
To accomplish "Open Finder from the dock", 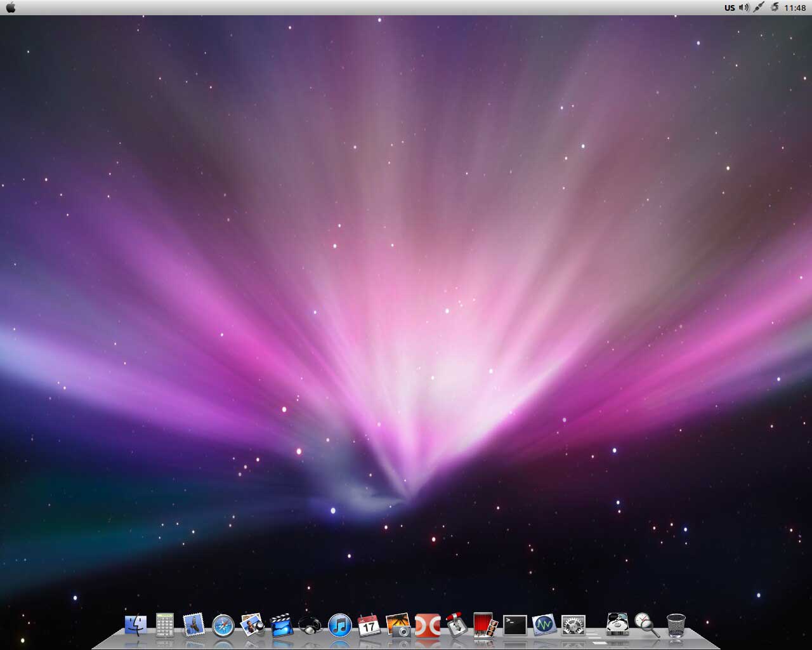I will 135,625.
